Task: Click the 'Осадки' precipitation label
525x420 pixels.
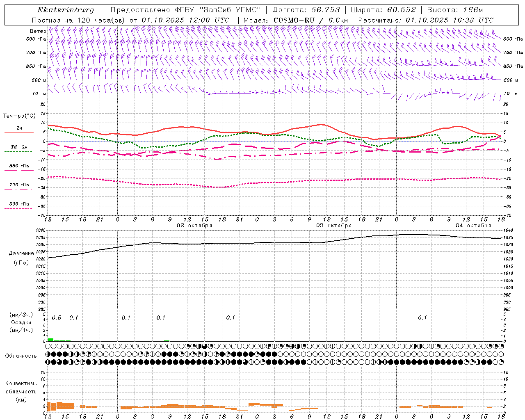Action: pos(21,322)
